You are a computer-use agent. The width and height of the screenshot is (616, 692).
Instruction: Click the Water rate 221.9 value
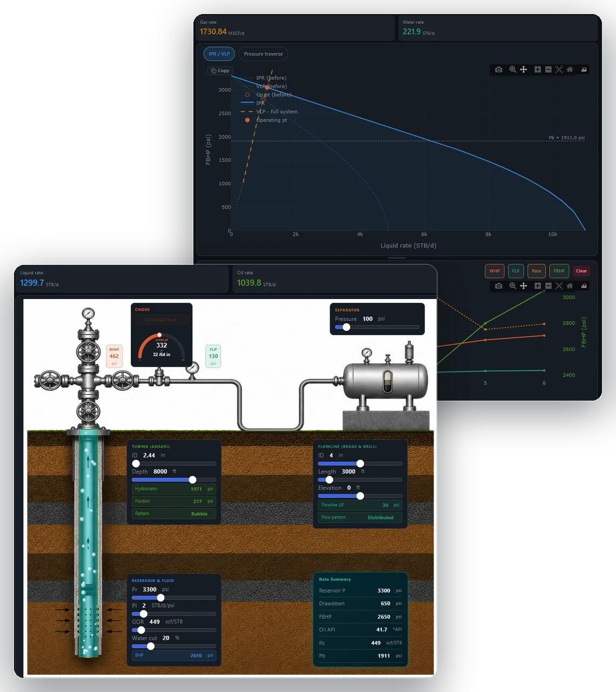412,32
